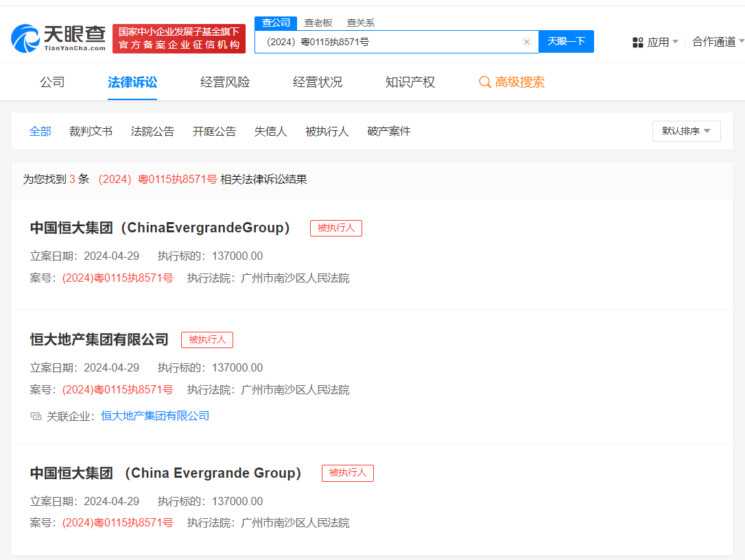Select the 被执行人 filter

(327, 132)
